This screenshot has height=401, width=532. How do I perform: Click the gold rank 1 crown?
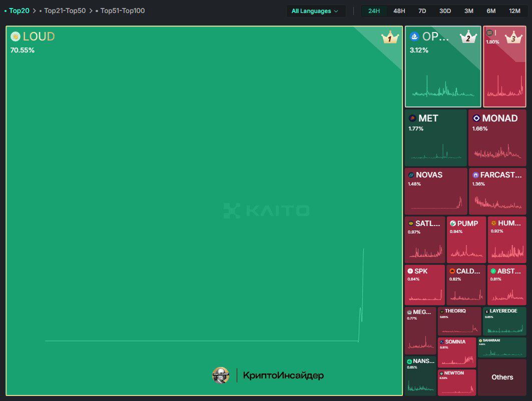(x=390, y=37)
